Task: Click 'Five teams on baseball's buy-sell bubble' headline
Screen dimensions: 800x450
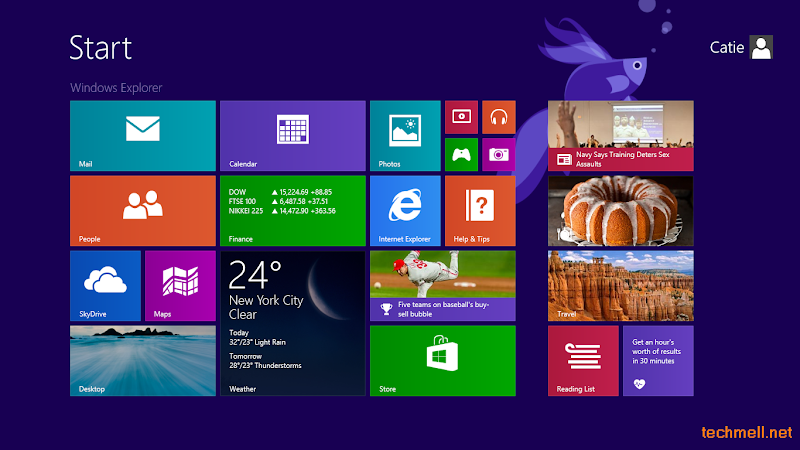Action: pyautogui.click(x=443, y=309)
